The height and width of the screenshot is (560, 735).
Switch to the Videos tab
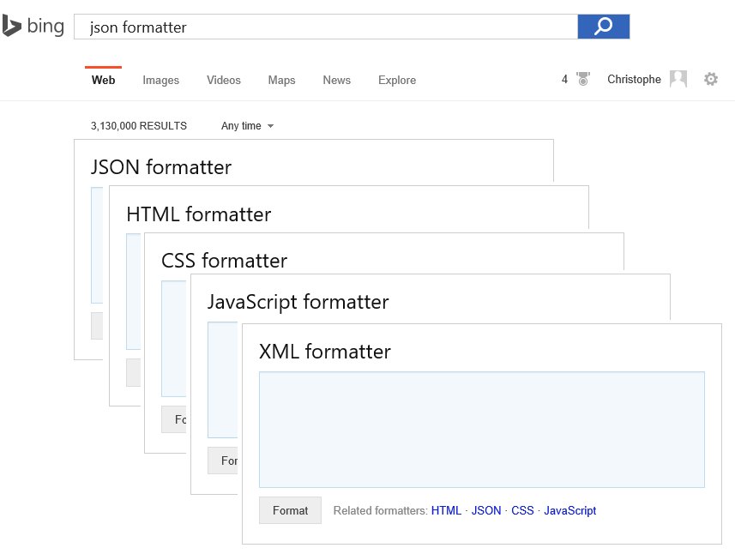coord(224,80)
